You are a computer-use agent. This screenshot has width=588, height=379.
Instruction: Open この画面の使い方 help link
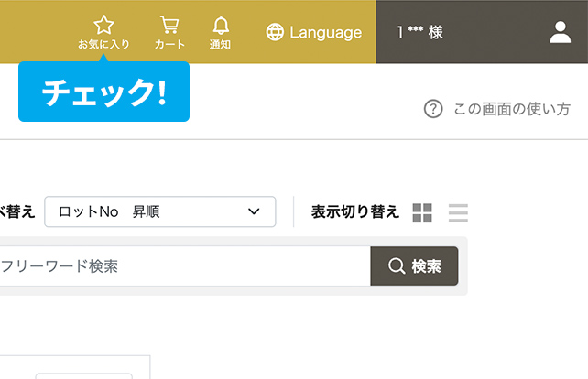(497, 109)
